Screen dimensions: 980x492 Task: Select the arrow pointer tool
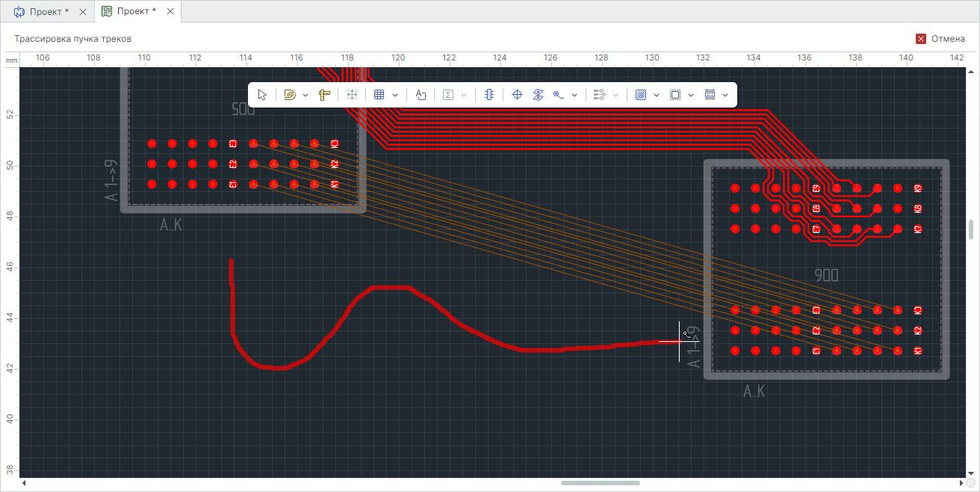click(x=262, y=95)
